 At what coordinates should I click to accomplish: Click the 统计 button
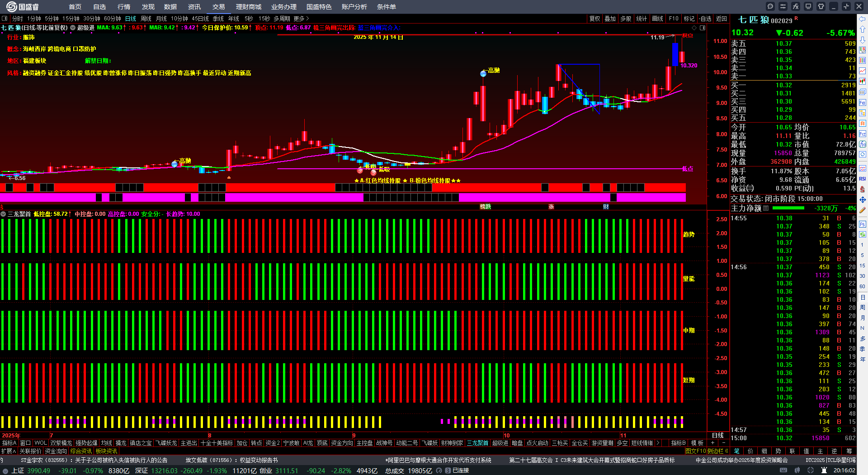tap(642, 19)
